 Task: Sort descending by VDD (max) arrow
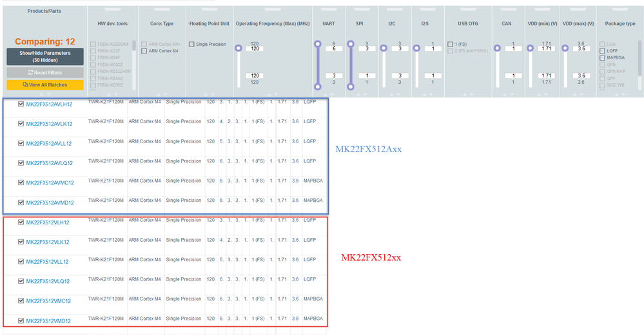pyautogui.click(x=581, y=94)
